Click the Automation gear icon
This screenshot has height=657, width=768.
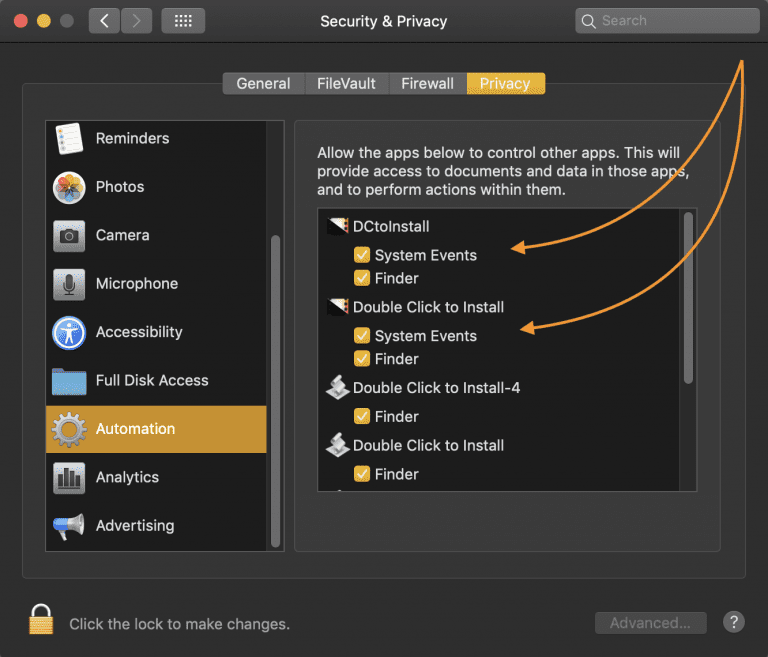pos(69,429)
